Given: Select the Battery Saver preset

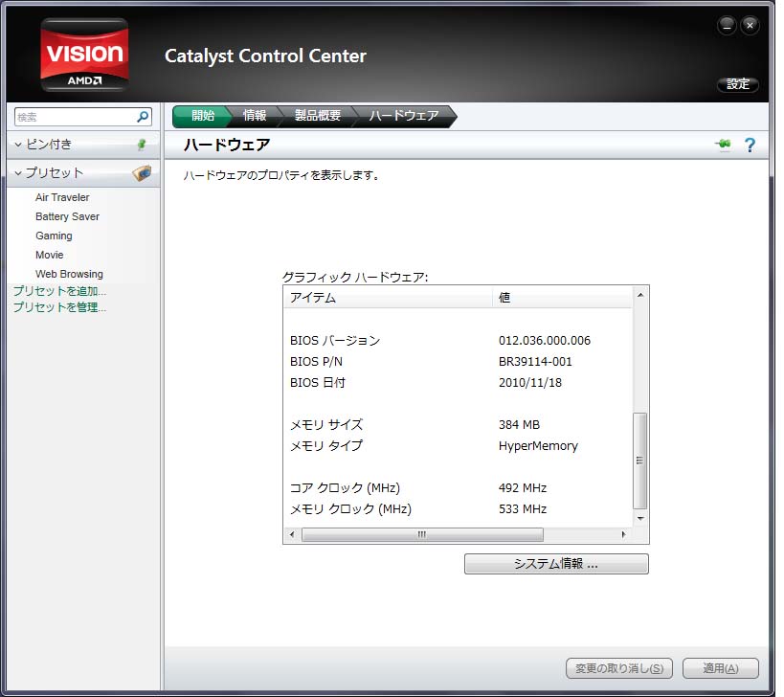Looking at the screenshot, I should click(68, 216).
